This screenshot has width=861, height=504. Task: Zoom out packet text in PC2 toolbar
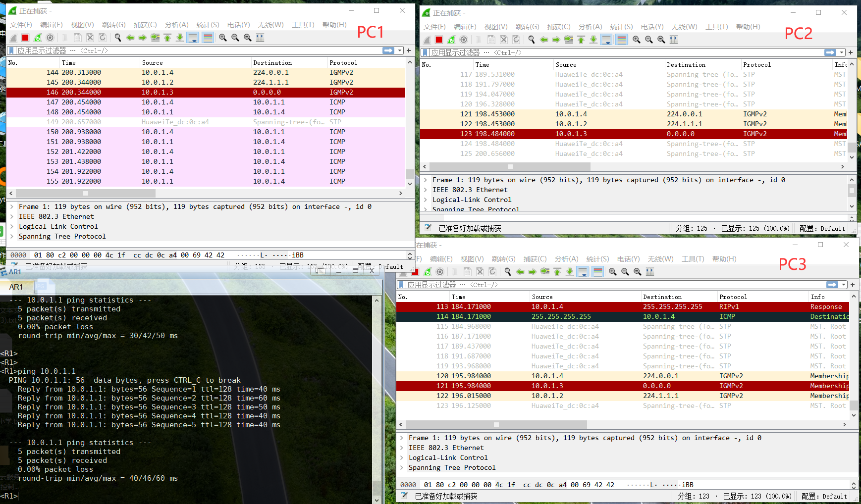click(x=649, y=40)
